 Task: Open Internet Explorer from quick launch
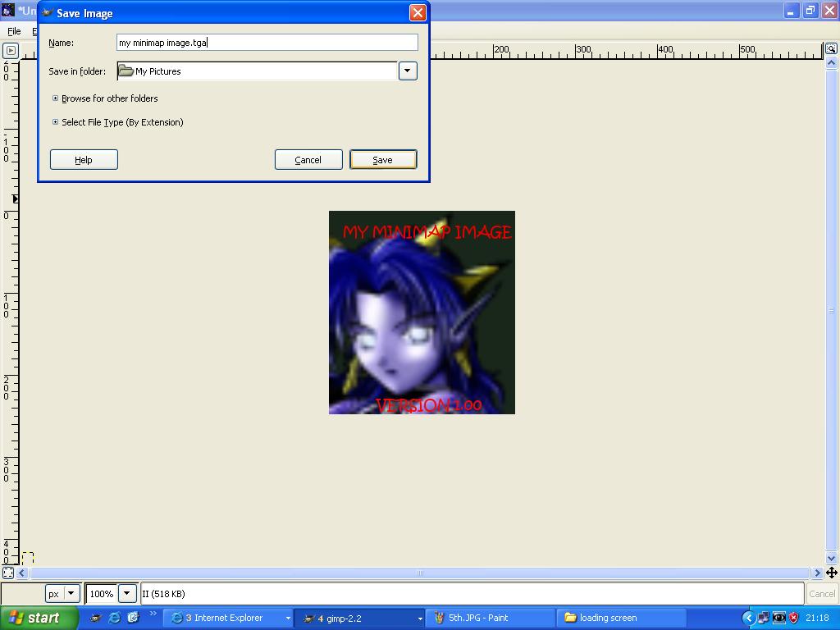[114, 618]
